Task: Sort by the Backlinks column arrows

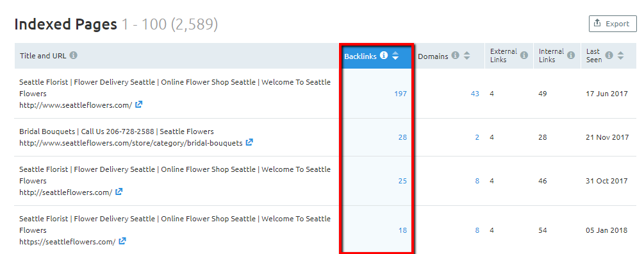Action: point(395,56)
